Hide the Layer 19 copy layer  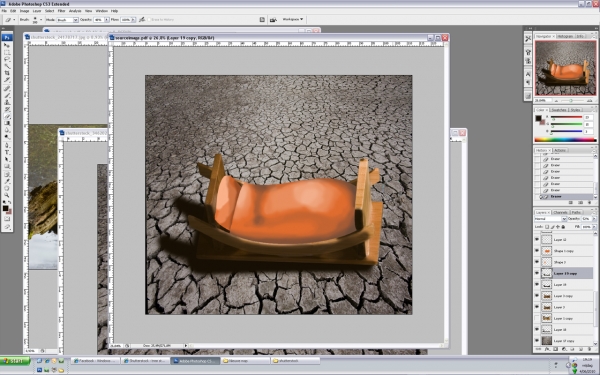pyautogui.click(x=537, y=273)
